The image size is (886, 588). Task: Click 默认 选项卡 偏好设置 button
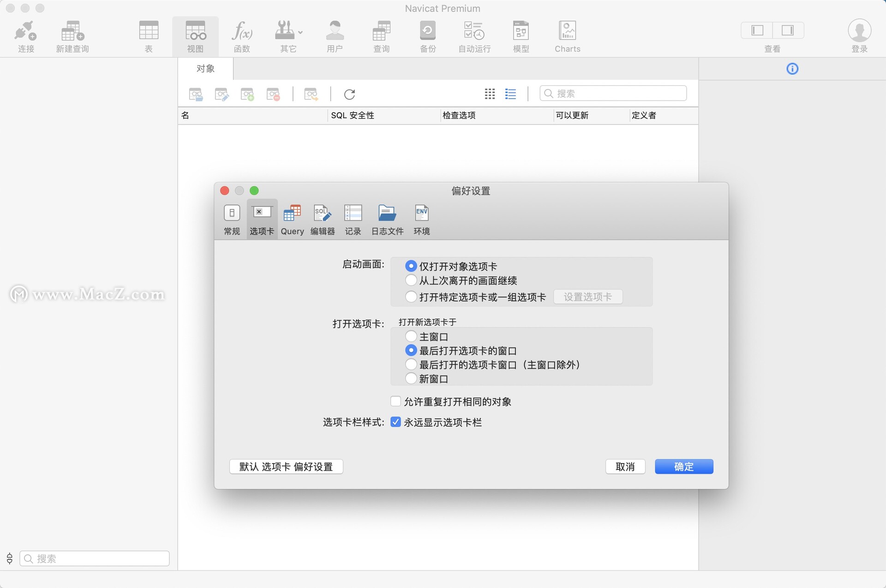[286, 466]
